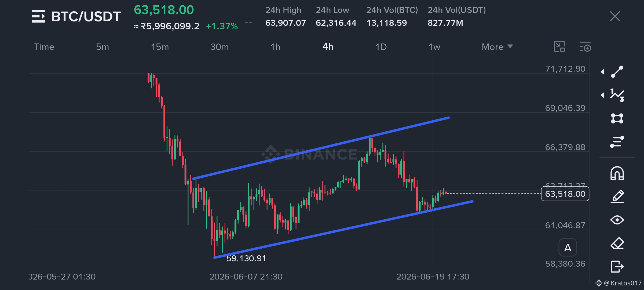Switch to the 15m interval

(160, 47)
